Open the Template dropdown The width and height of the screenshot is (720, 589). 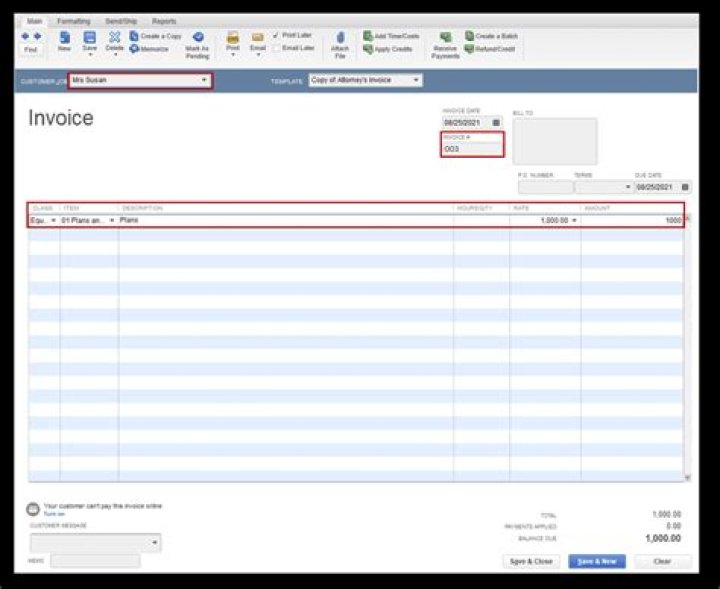click(416, 80)
